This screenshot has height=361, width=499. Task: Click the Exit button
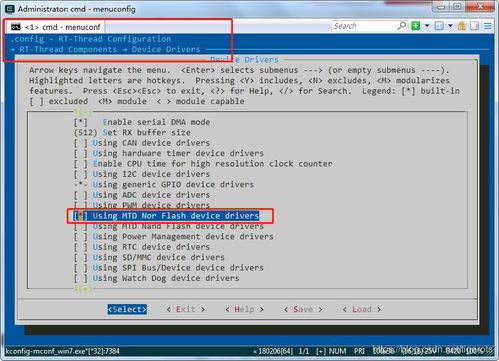point(186,309)
